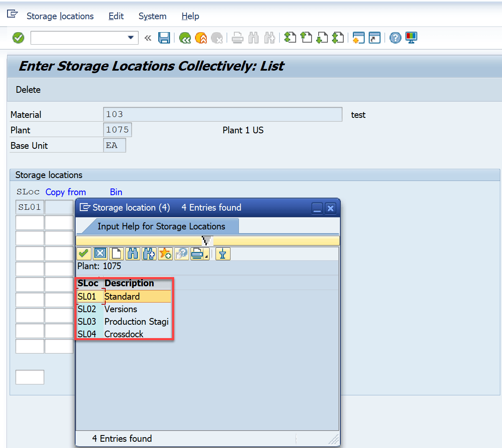
Task: Open the Storage locations menu
Action: pyautogui.click(x=60, y=16)
